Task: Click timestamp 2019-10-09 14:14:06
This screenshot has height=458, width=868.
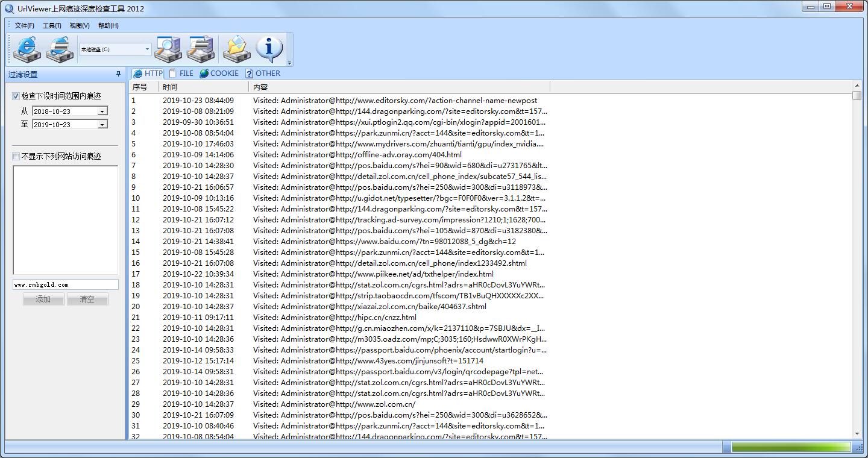Action: tap(198, 155)
